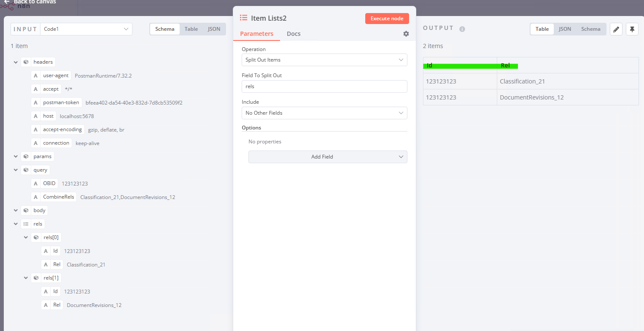
Task: Open the Parameters tab
Action: (256, 34)
